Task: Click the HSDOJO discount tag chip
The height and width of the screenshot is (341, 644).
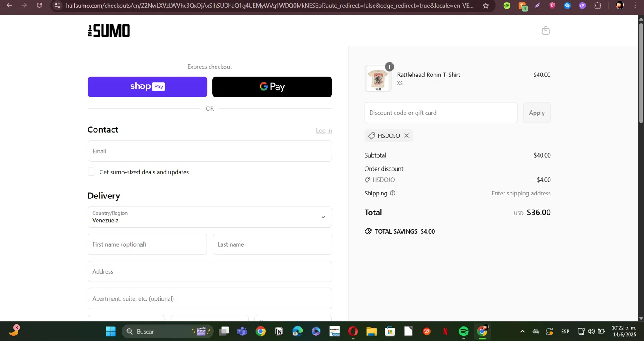Action: click(389, 136)
